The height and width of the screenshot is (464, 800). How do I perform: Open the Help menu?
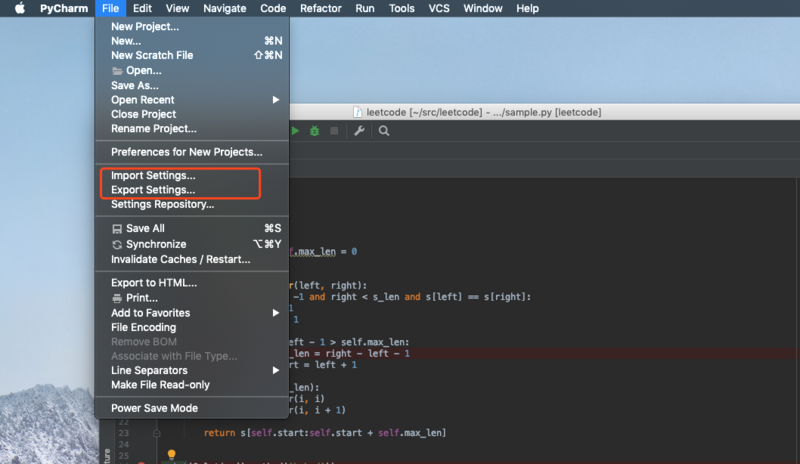527,8
